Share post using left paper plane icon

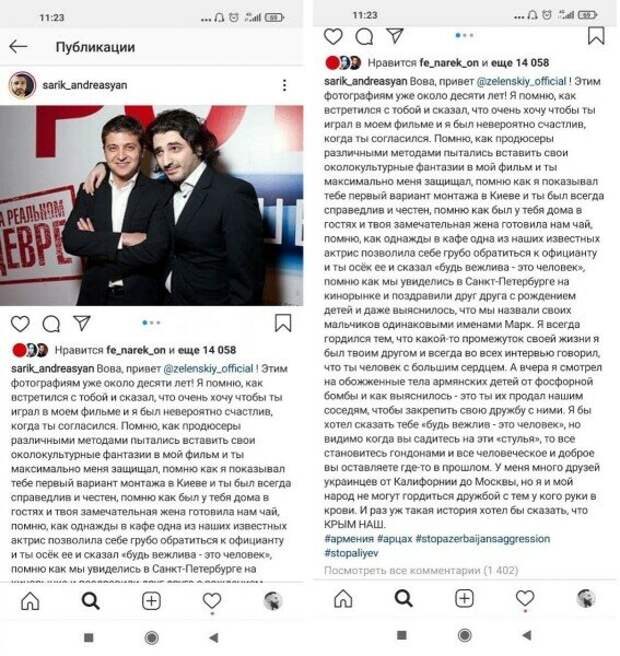pyautogui.click(x=82, y=323)
